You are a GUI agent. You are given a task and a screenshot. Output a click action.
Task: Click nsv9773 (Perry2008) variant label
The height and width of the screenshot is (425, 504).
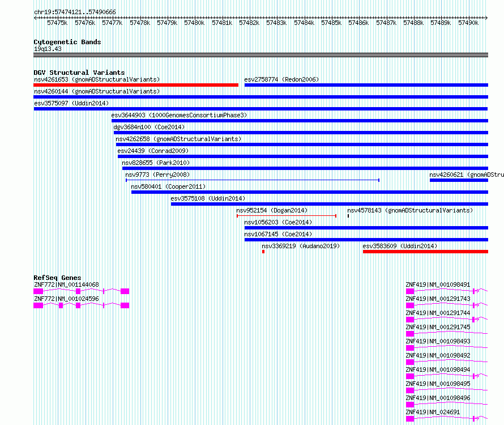pos(157,175)
